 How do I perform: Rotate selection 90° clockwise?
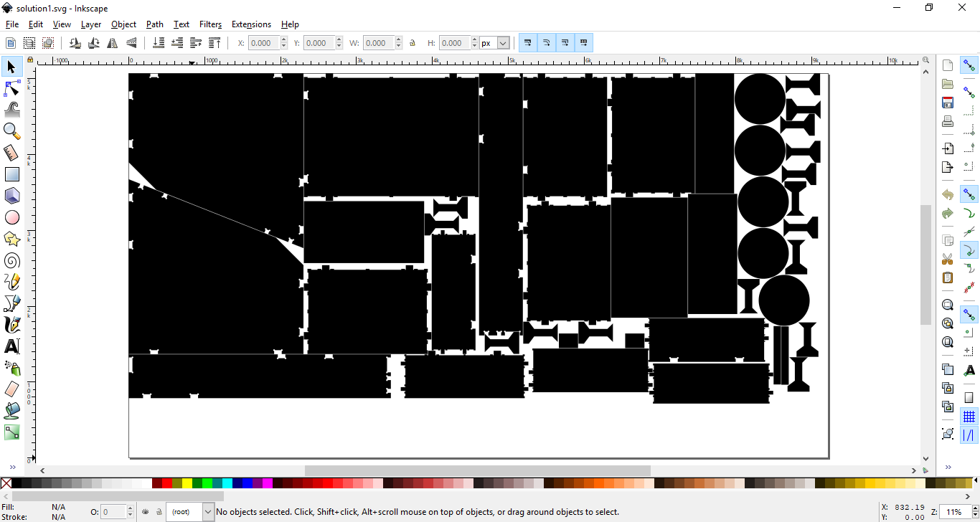pos(94,43)
